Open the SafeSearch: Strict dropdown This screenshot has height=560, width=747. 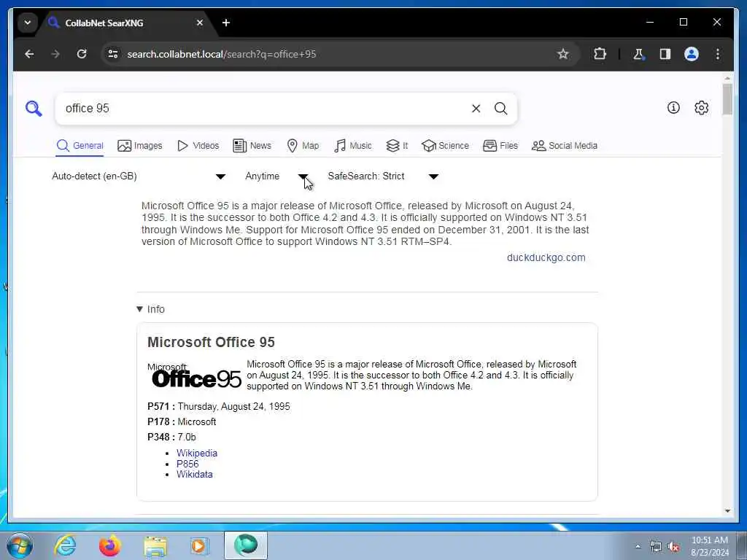383,176
